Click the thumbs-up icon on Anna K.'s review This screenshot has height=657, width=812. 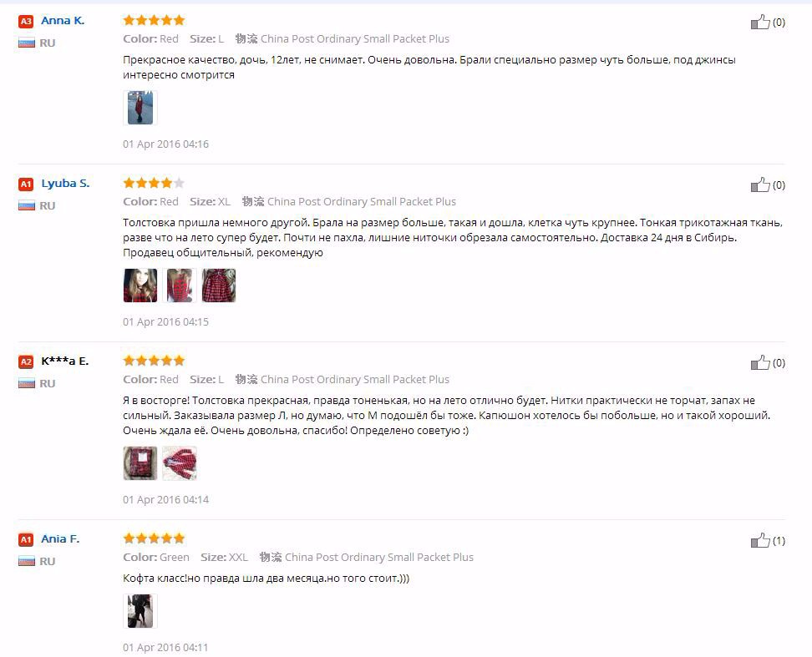pyautogui.click(x=760, y=21)
